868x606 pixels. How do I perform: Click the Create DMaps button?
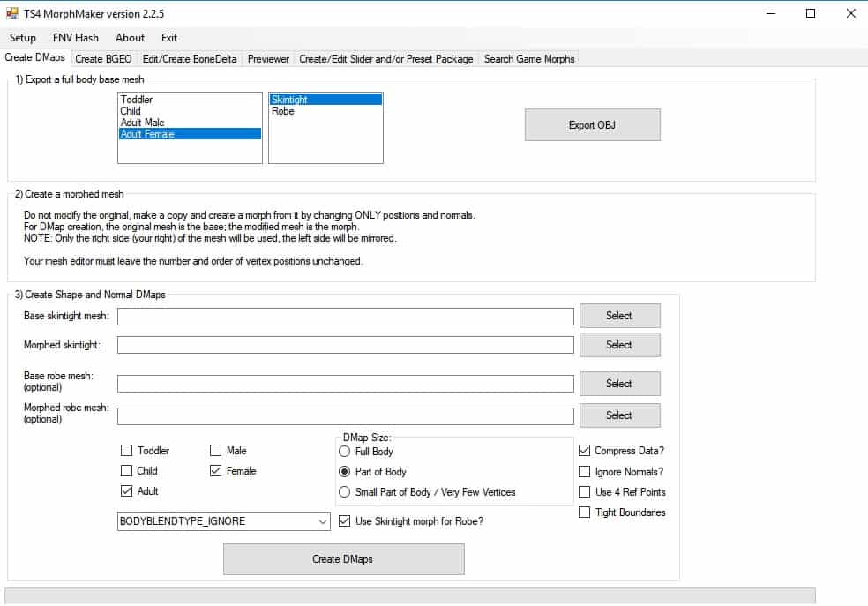pos(343,559)
